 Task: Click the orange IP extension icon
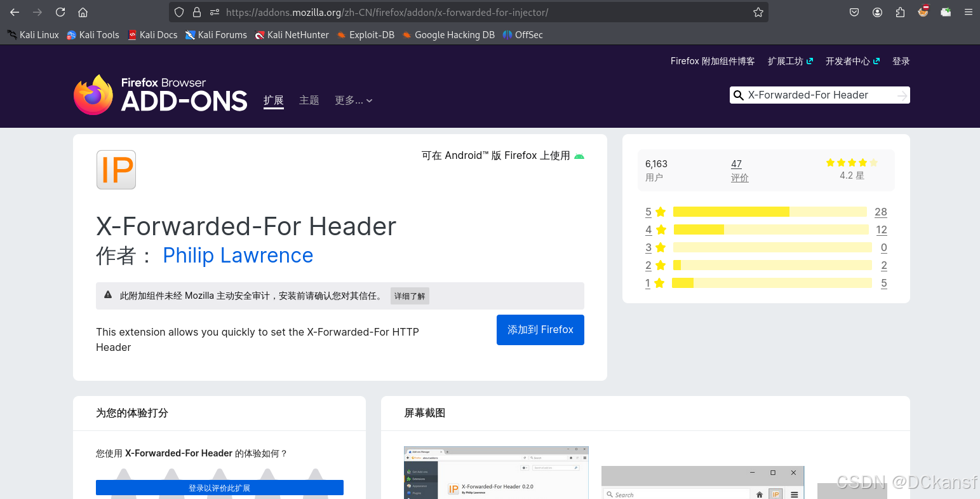click(x=116, y=170)
